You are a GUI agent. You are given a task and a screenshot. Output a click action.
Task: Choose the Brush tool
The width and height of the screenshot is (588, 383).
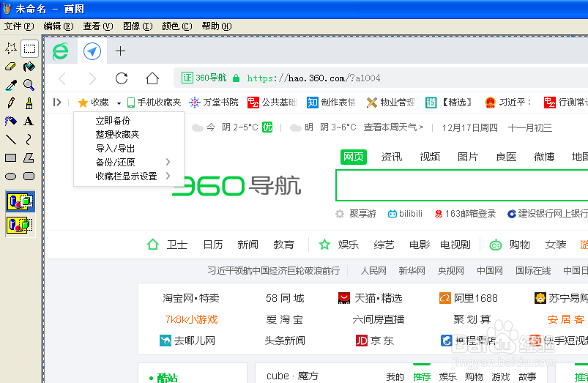[x=29, y=103]
